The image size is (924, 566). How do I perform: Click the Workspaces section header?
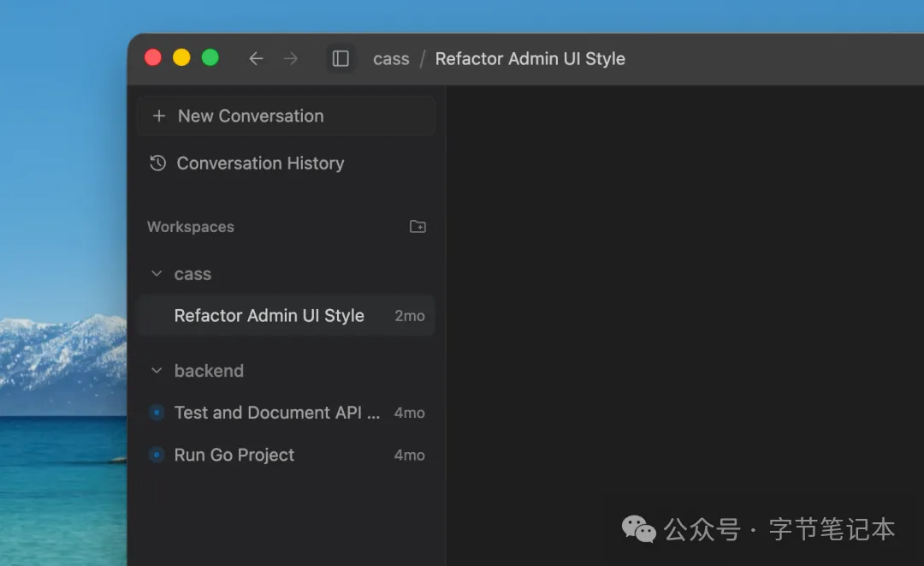click(x=190, y=227)
